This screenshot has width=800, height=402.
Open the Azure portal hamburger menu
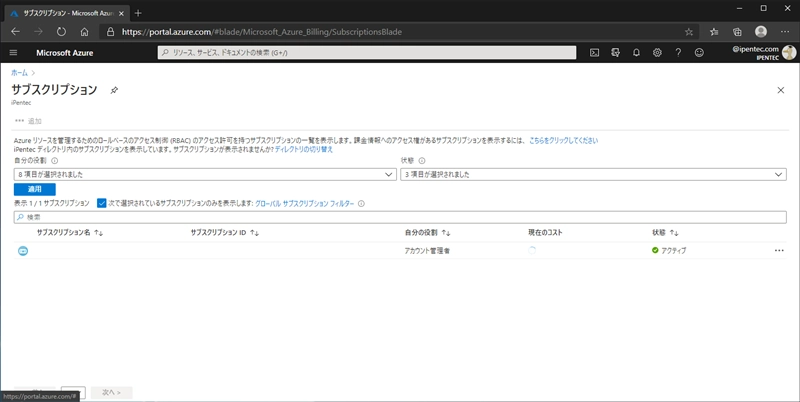(x=13, y=53)
